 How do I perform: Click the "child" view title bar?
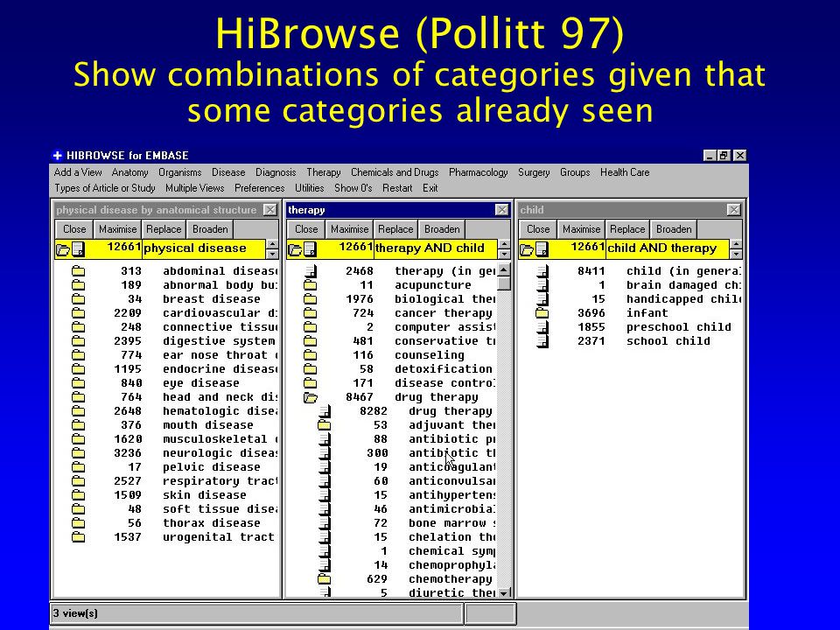coord(630,210)
